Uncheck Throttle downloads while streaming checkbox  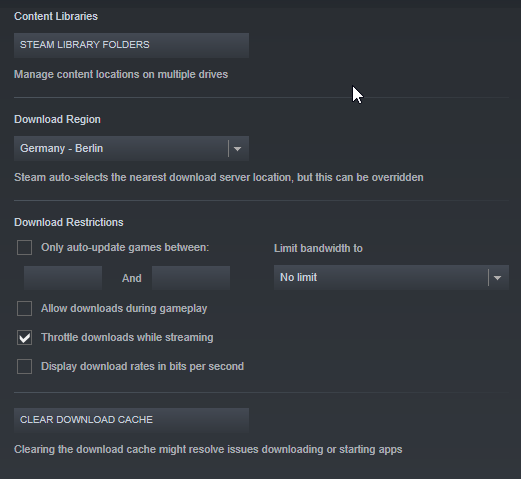click(x=24, y=338)
